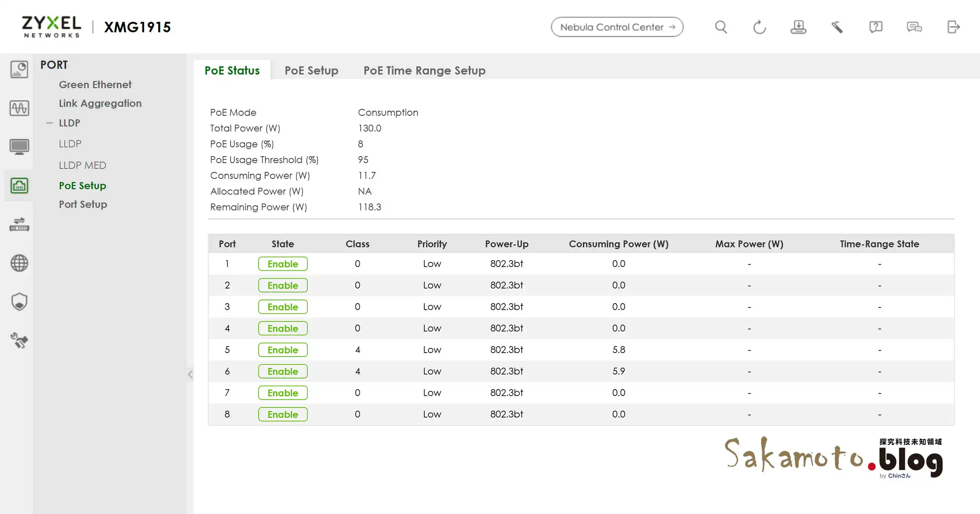Screen dimensions: 980x514
Task: Click the save configuration icon
Action: point(798,27)
